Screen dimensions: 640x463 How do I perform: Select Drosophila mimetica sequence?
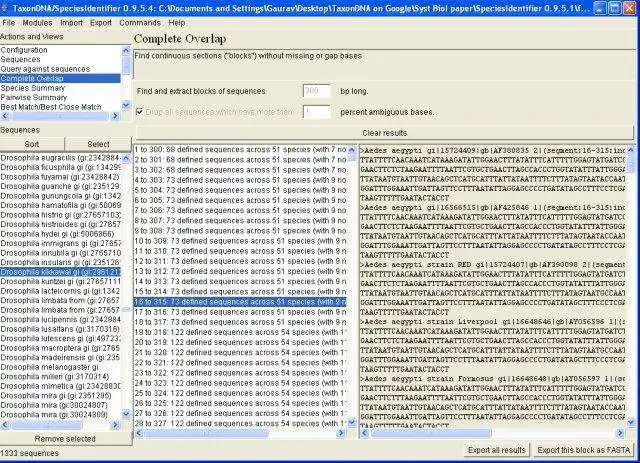60,386
